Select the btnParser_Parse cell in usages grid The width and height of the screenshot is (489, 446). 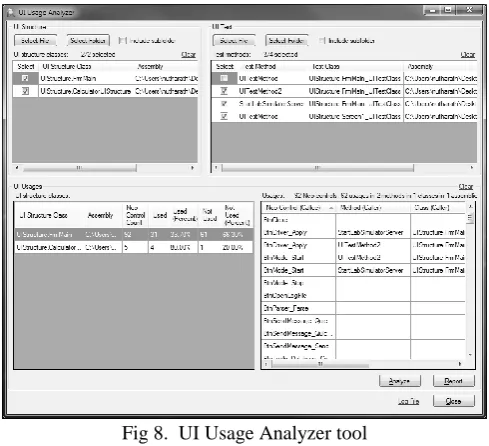tap(298, 308)
